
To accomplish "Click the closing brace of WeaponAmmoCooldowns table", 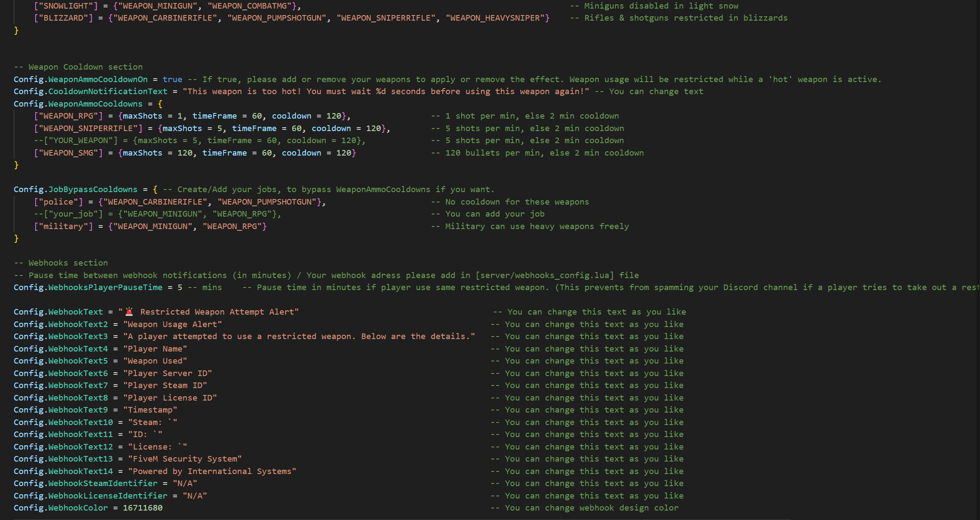I will [16, 165].
